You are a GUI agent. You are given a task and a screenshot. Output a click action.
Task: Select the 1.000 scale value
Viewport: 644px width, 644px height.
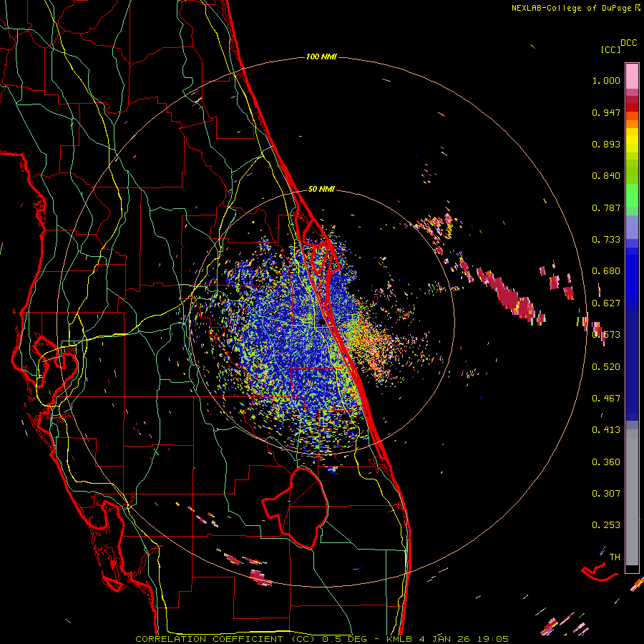[606, 80]
